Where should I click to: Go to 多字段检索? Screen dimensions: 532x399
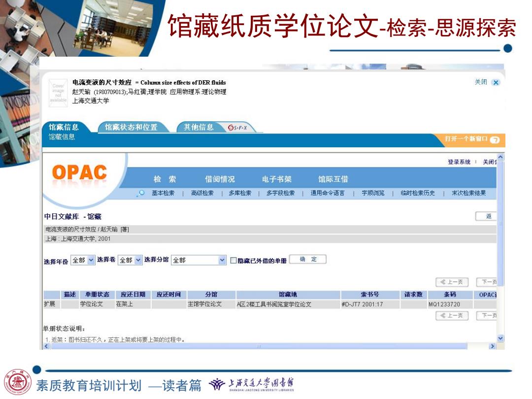click(x=281, y=193)
